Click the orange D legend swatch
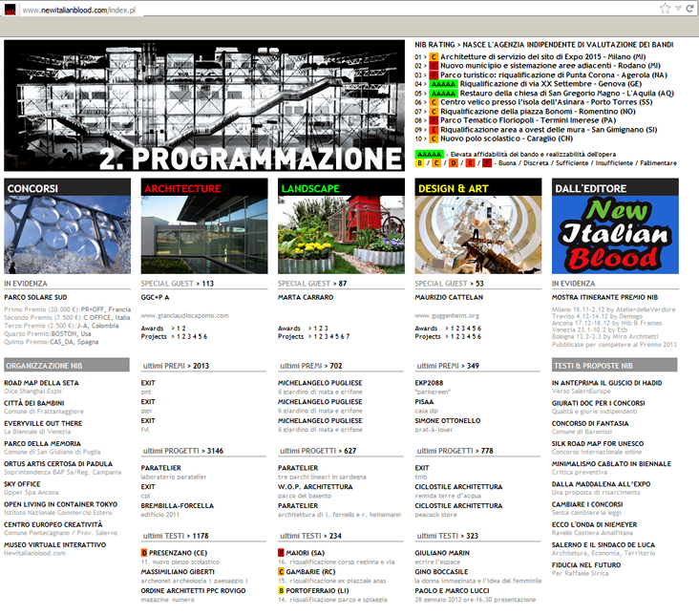Viewport: 699px width, 616px height. pyautogui.click(x=454, y=163)
